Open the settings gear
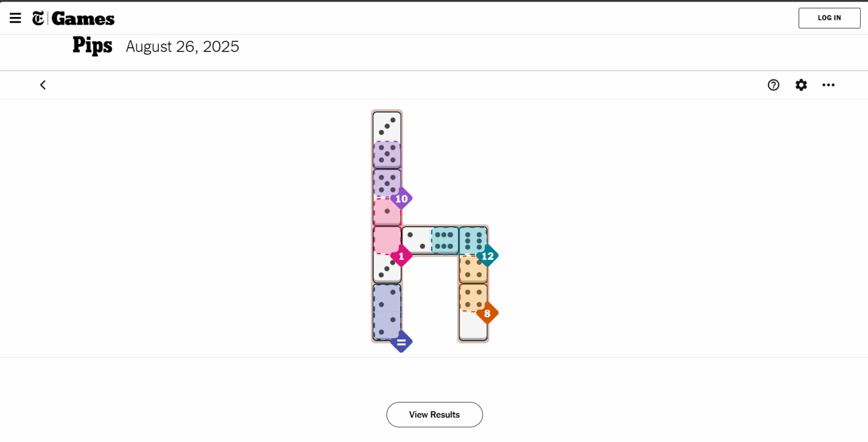 pos(801,85)
